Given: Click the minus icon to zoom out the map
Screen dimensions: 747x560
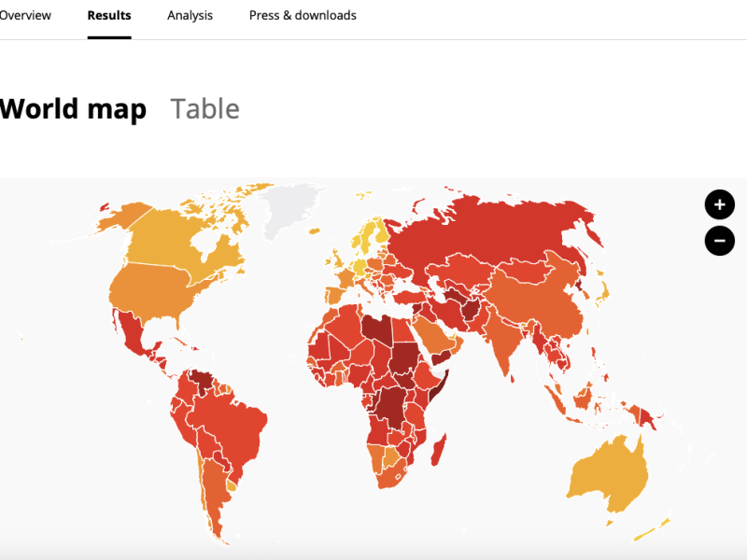Looking at the screenshot, I should point(719,240).
